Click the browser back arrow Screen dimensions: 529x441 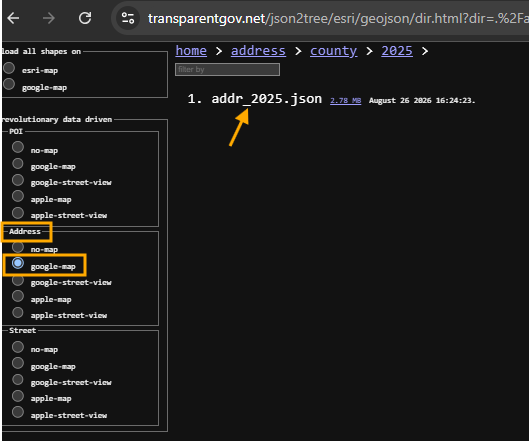13,18
